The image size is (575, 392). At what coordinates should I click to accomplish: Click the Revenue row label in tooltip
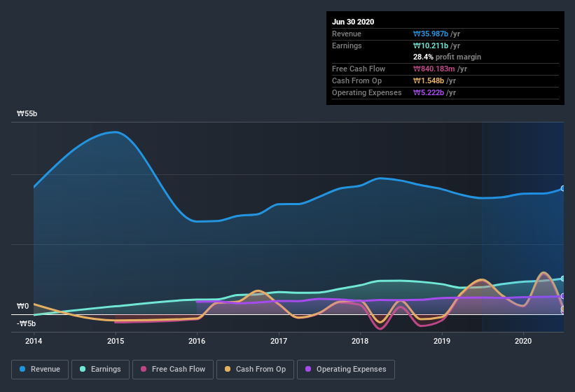(x=347, y=34)
